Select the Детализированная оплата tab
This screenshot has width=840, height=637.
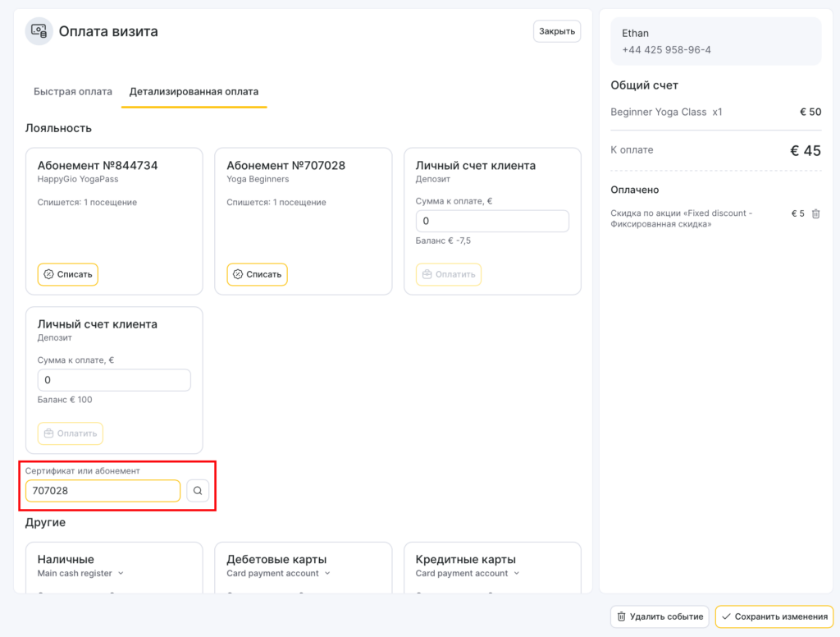tap(194, 92)
